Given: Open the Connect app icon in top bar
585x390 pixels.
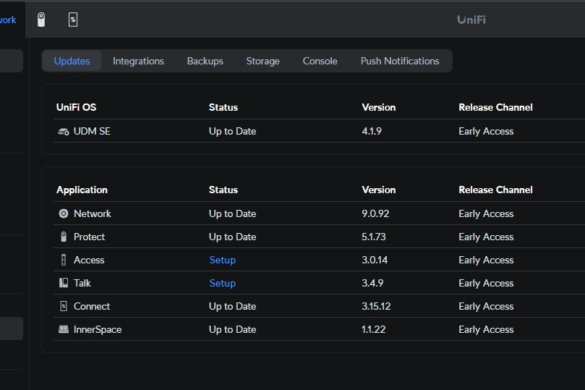Looking at the screenshot, I should pos(73,19).
